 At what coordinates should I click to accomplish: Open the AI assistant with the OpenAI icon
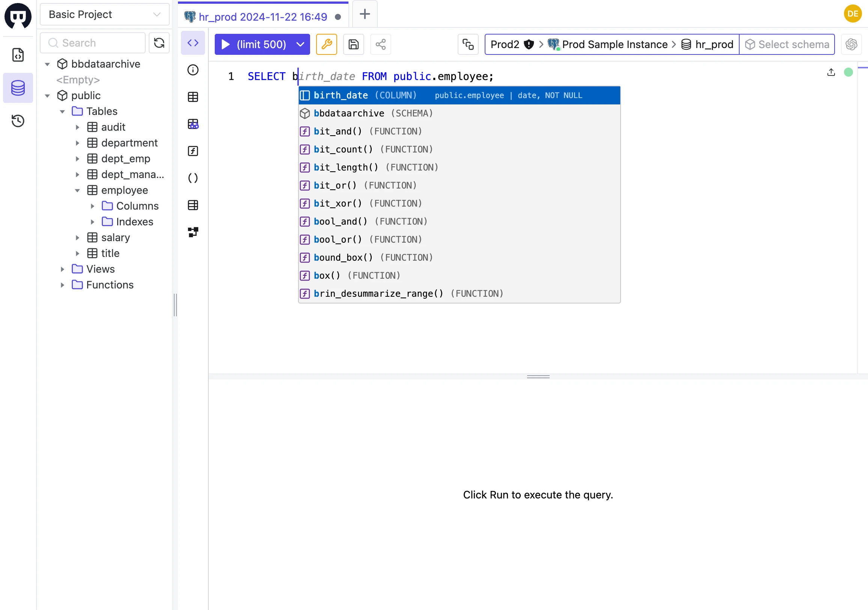tap(851, 44)
